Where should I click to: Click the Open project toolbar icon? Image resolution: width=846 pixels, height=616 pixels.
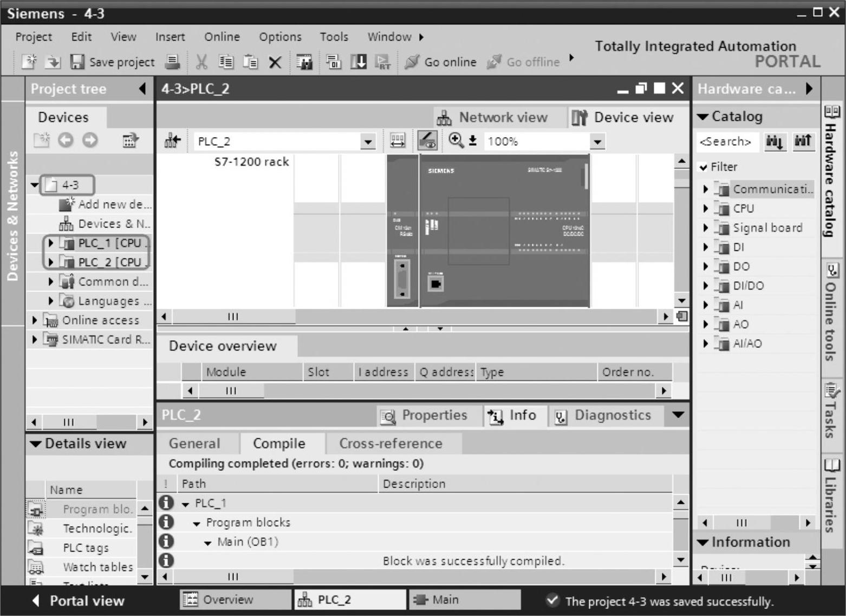[x=53, y=62]
